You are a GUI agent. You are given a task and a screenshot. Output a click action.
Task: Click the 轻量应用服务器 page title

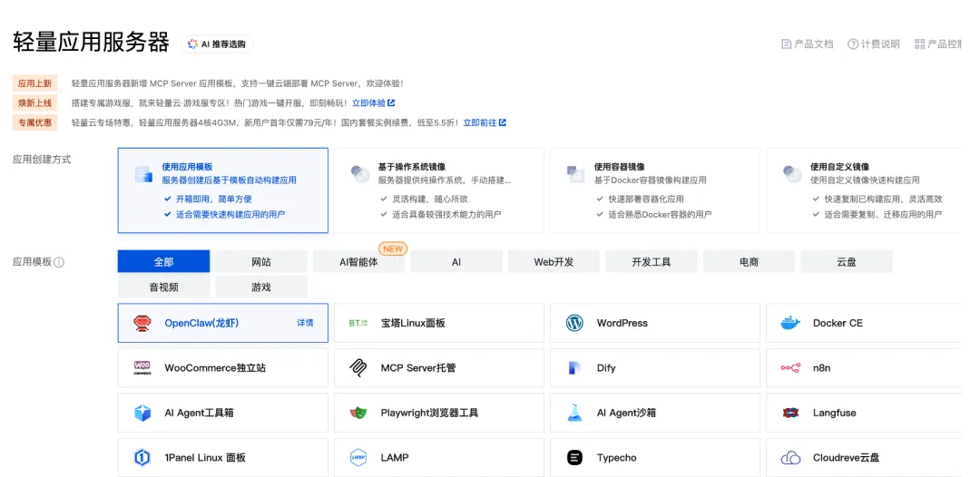[92, 43]
